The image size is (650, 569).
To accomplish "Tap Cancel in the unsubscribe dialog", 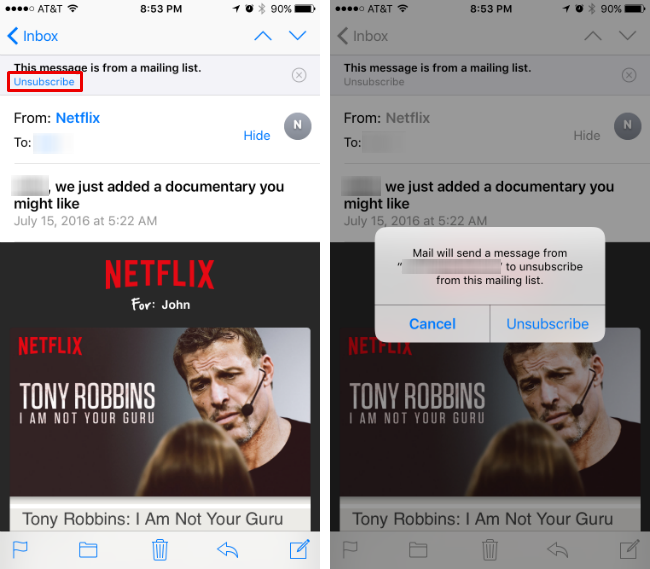I will [x=432, y=324].
